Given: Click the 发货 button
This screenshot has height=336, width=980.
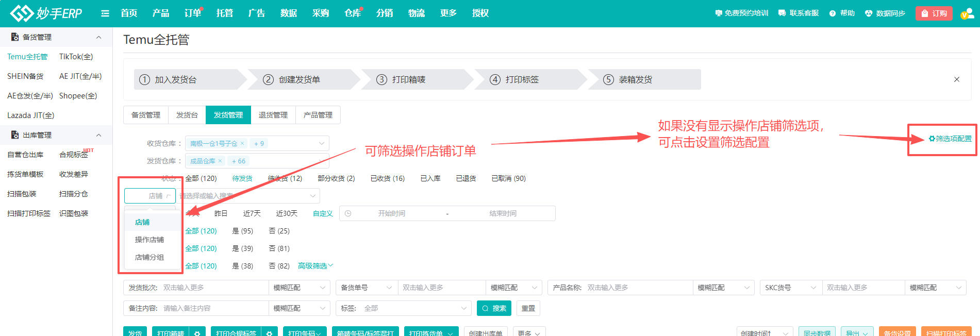Looking at the screenshot, I should [135, 332].
